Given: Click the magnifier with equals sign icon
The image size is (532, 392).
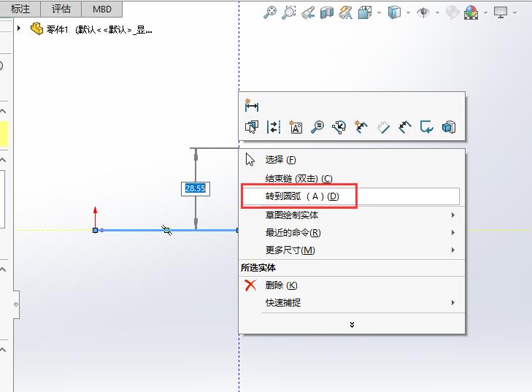Looking at the screenshot, I should pos(317,127).
